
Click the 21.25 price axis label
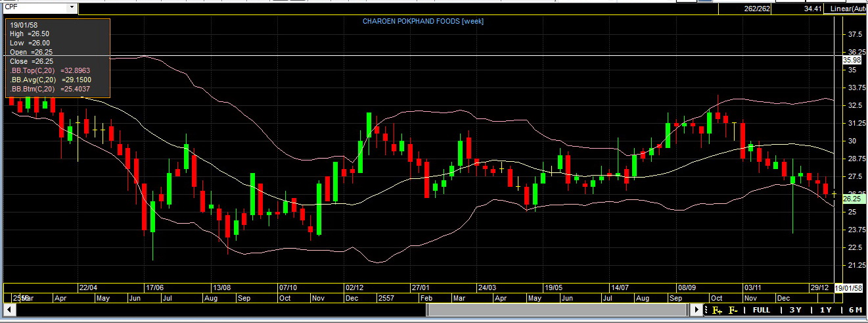[x=856, y=265]
